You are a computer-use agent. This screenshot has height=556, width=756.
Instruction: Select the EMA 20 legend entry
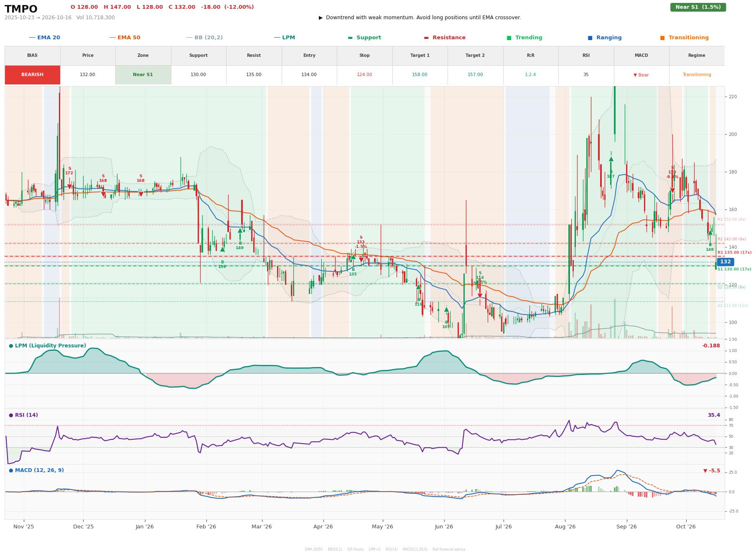click(44, 38)
